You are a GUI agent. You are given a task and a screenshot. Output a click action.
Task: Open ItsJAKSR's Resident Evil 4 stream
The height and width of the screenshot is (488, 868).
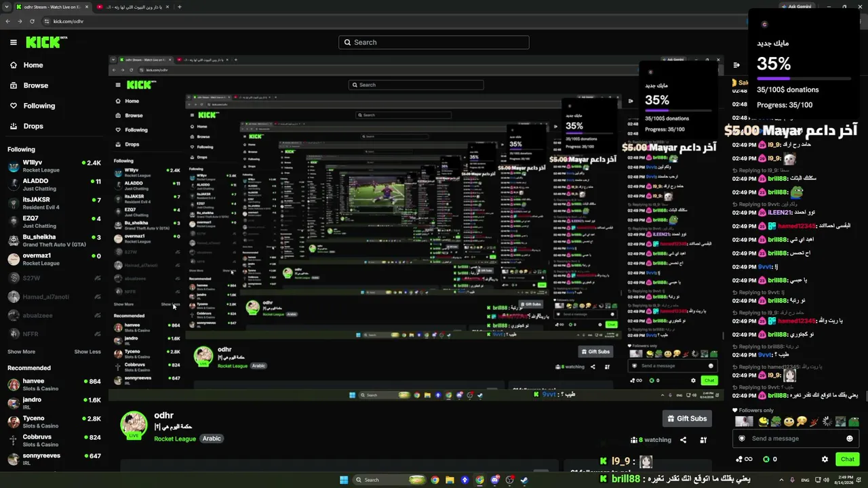click(x=54, y=203)
